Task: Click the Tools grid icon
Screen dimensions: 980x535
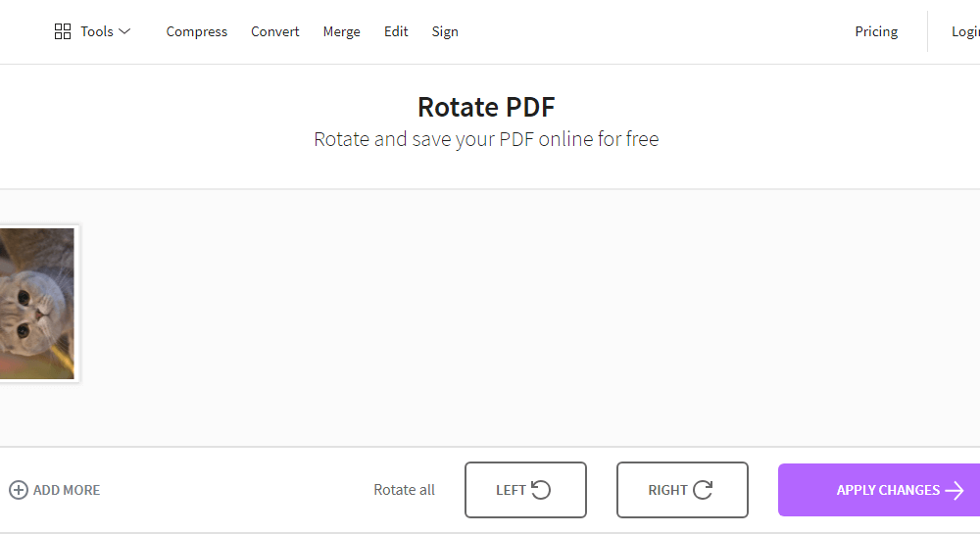Action: pyautogui.click(x=63, y=31)
